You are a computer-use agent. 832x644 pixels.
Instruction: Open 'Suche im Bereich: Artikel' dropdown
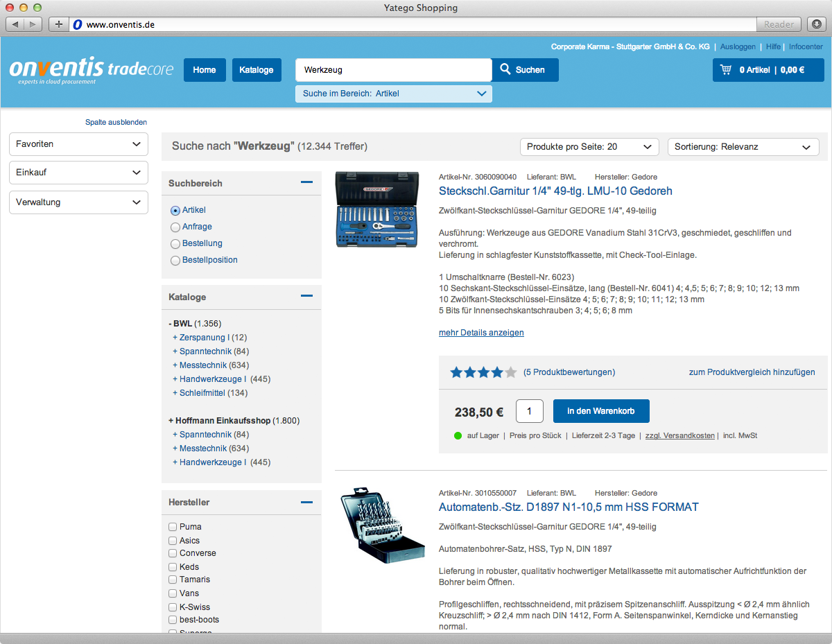[394, 94]
